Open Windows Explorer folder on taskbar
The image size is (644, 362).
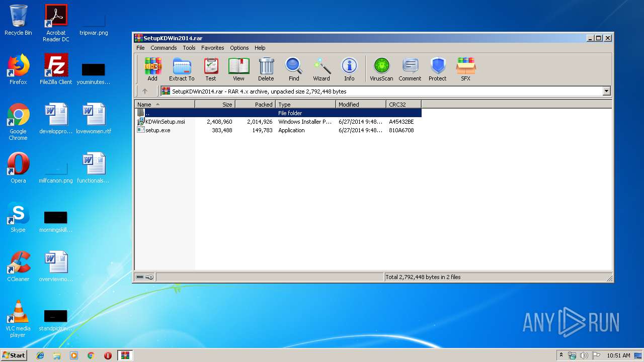point(57,355)
